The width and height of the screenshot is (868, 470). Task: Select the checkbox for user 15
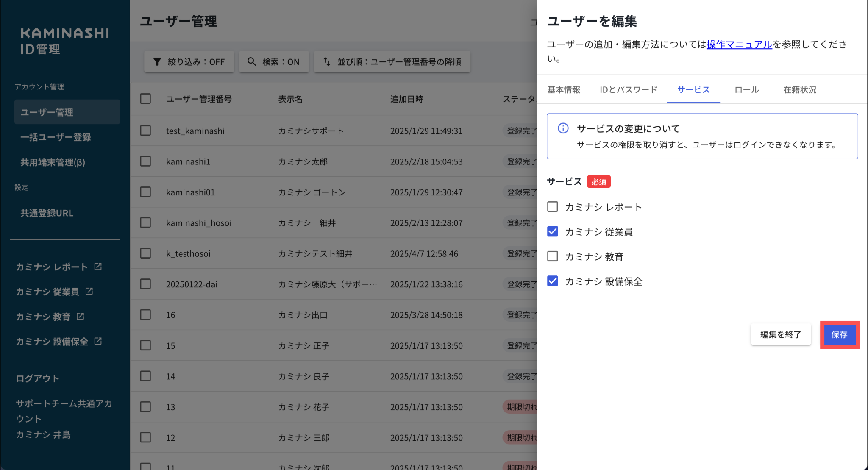point(145,345)
